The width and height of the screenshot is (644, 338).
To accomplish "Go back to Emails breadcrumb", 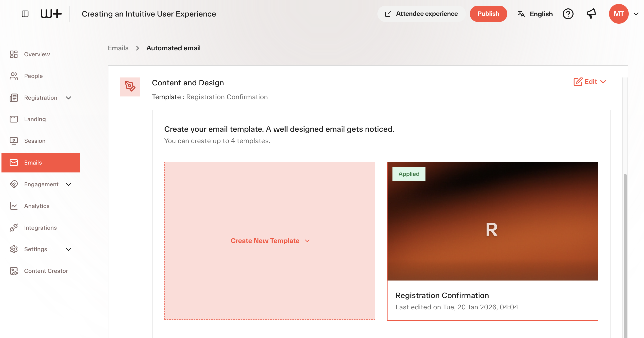I will tap(118, 48).
